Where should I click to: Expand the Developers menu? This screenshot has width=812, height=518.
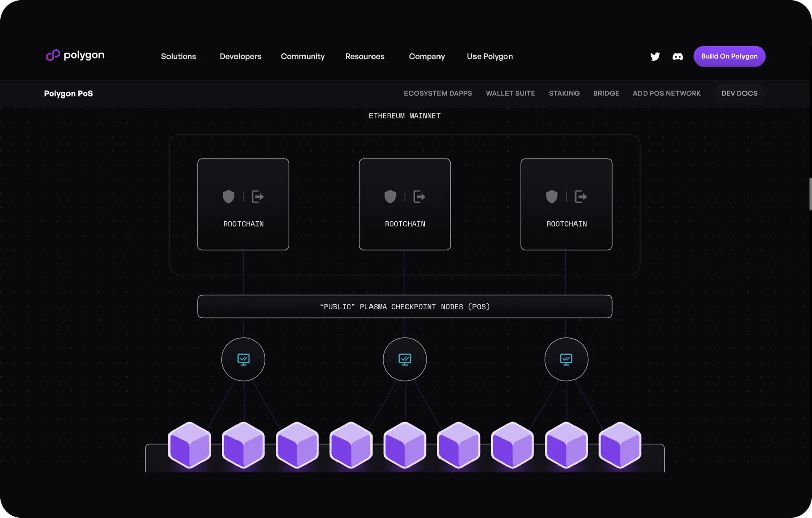tap(241, 56)
